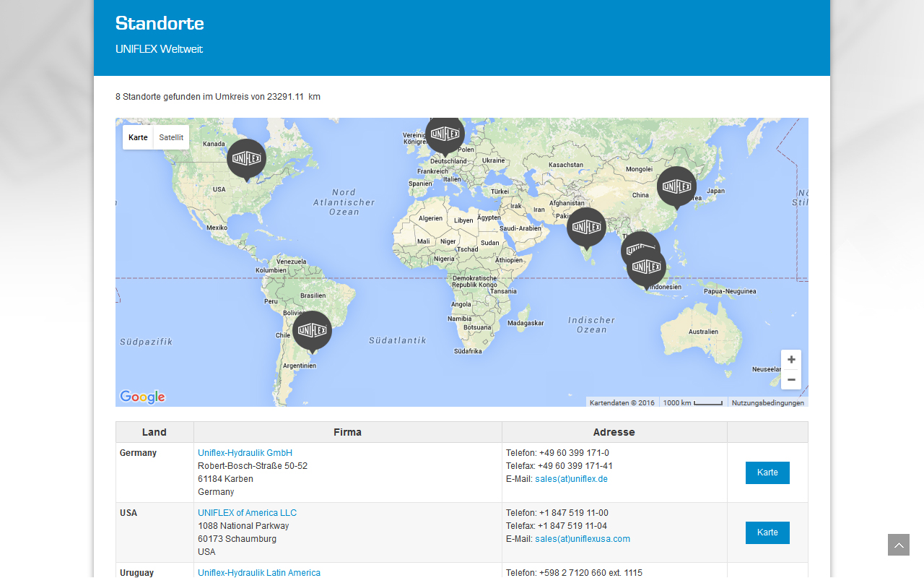The width and height of the screenshot is (924, 578).
Task: Open the Uniflex-Hydraulik Latin America link
Action: tap(259, 573)
